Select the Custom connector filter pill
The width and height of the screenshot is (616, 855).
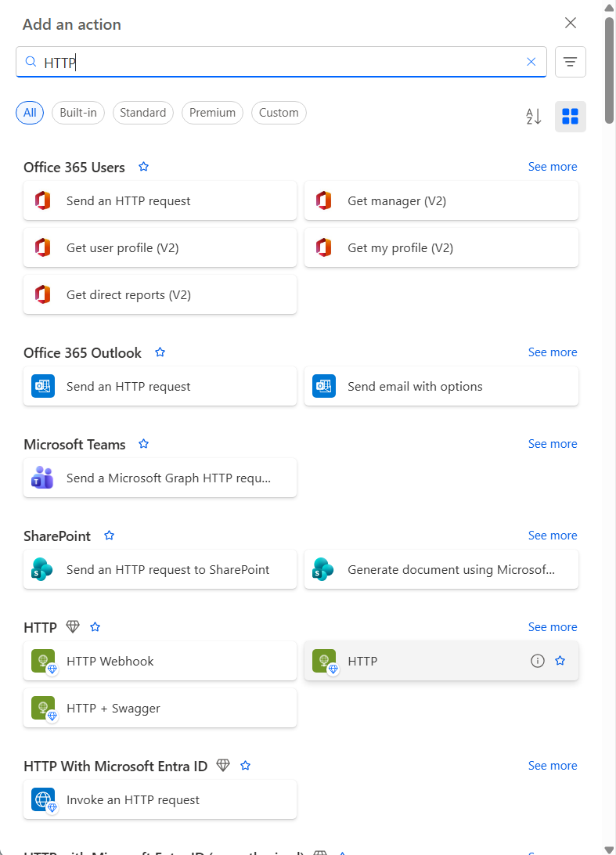[279, 113]
